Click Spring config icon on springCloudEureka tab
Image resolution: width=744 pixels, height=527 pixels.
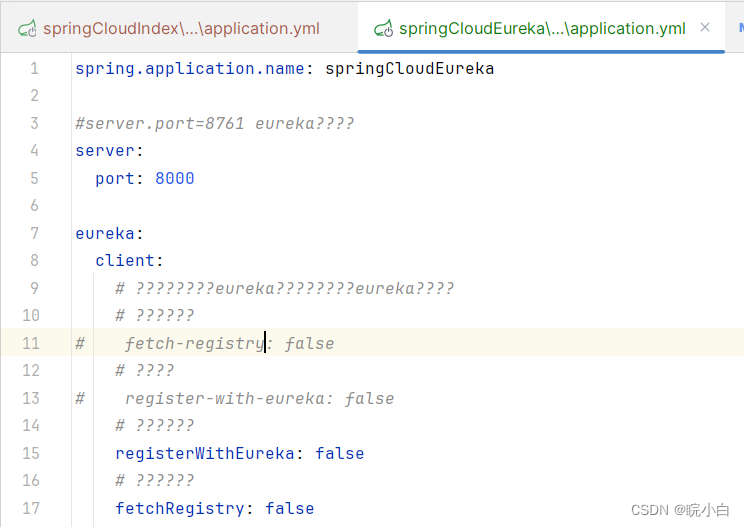(x=383, y=28)
